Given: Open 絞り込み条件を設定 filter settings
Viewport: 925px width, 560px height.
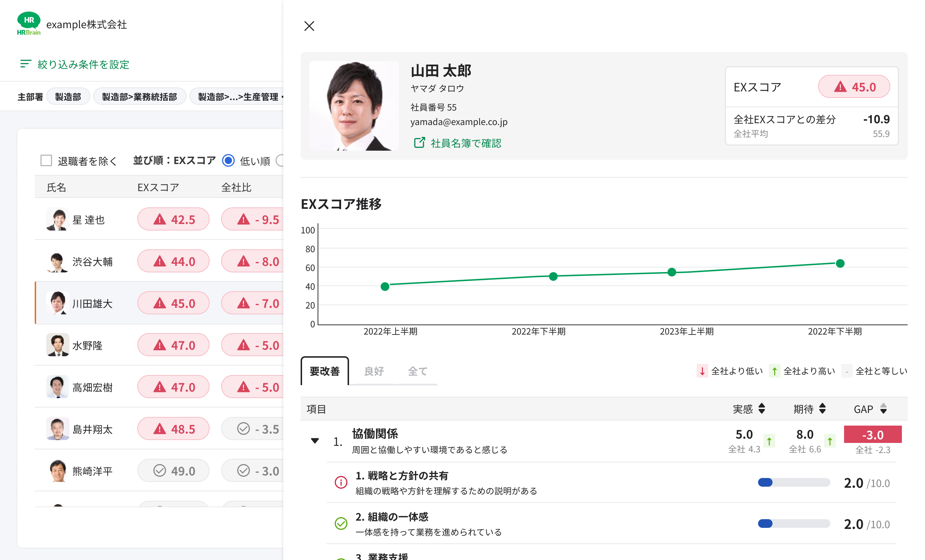Looking at the screenshot, I should [x=74, y=64].
